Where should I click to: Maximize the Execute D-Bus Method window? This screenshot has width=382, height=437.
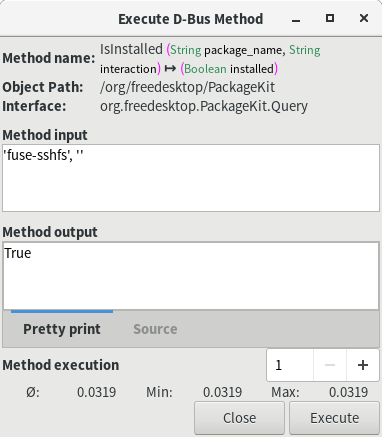[330, 18]
